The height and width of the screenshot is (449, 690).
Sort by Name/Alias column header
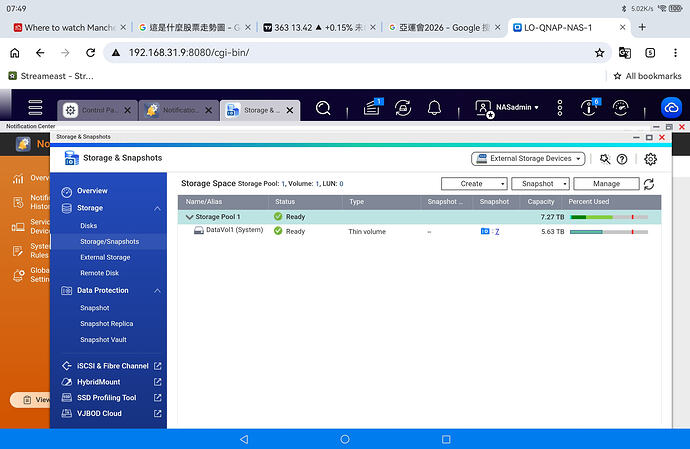pos(204,202)
